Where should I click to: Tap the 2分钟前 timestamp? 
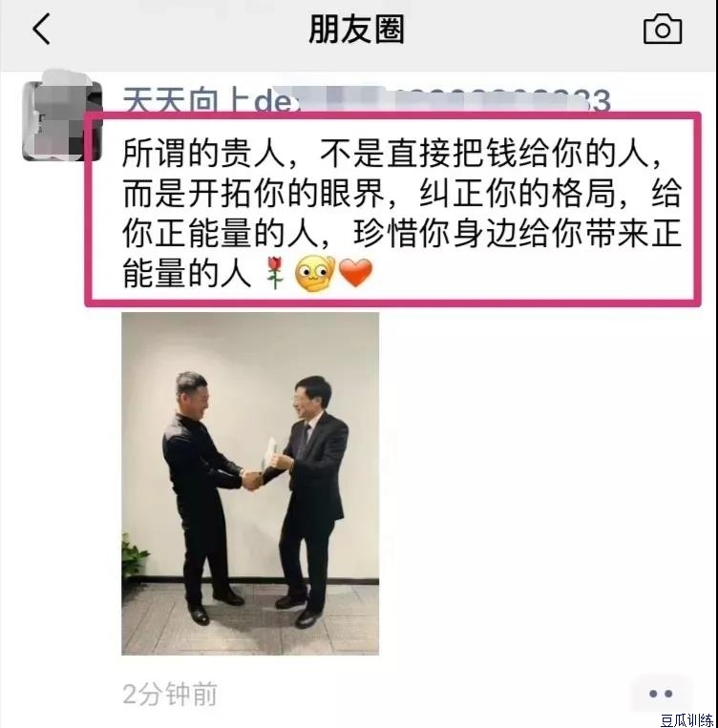pos(170,694)
